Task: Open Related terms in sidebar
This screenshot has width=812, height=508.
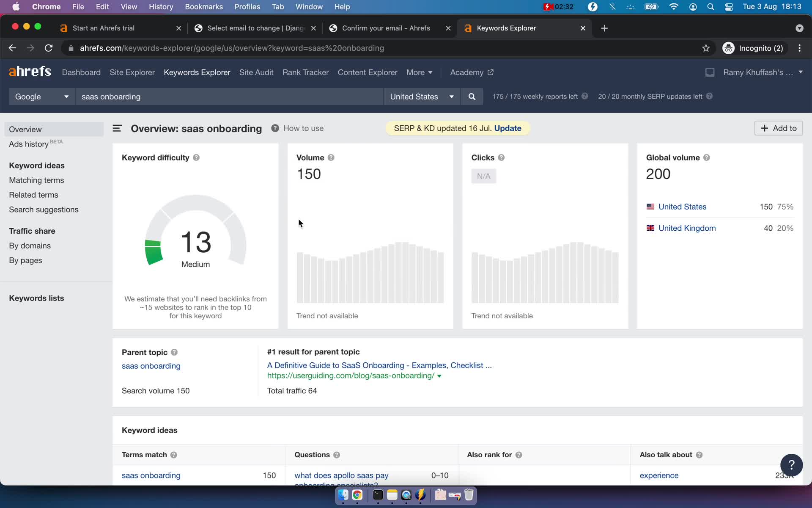Action: (x=33, y=195)
